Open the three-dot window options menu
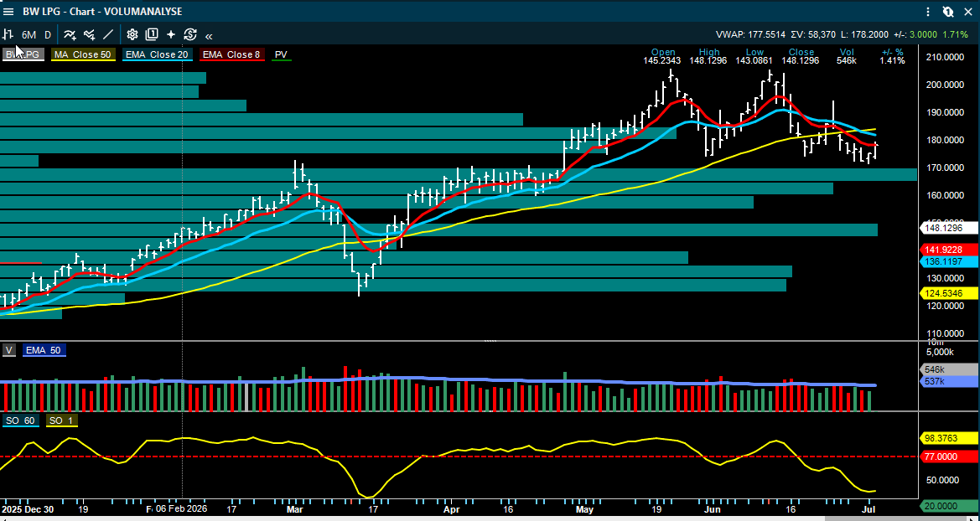Viewport: 980px width, 521px height. (930, 11)
